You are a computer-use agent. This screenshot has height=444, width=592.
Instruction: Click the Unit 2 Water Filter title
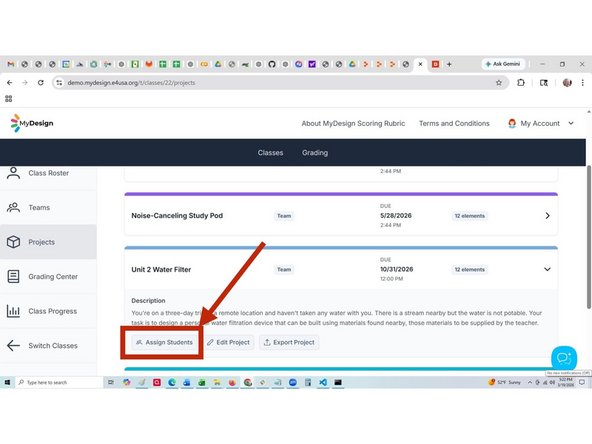point(161,270)
